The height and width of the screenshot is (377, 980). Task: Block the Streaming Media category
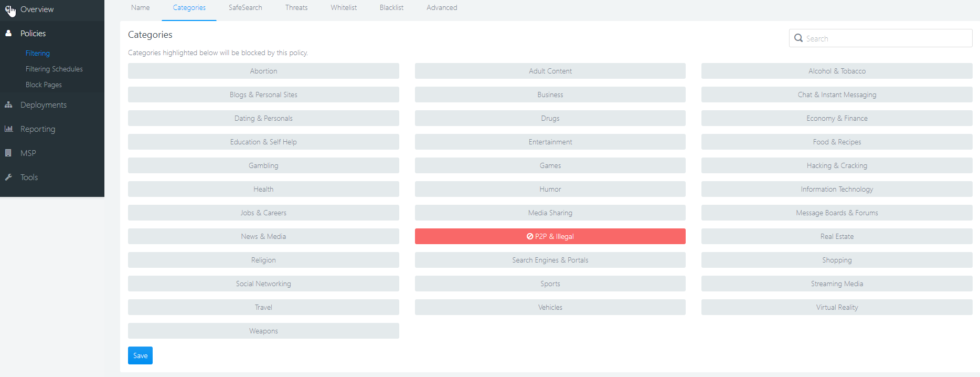tap(837, 284)
